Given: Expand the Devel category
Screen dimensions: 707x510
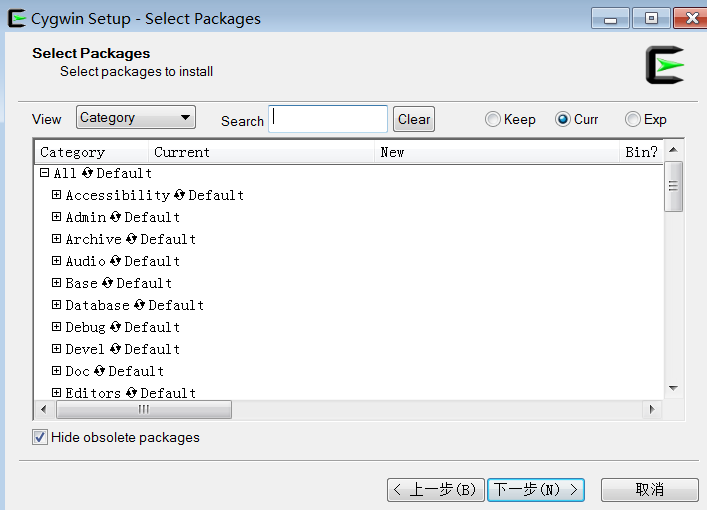Looking at the screenshot, I should pos(56,349).
